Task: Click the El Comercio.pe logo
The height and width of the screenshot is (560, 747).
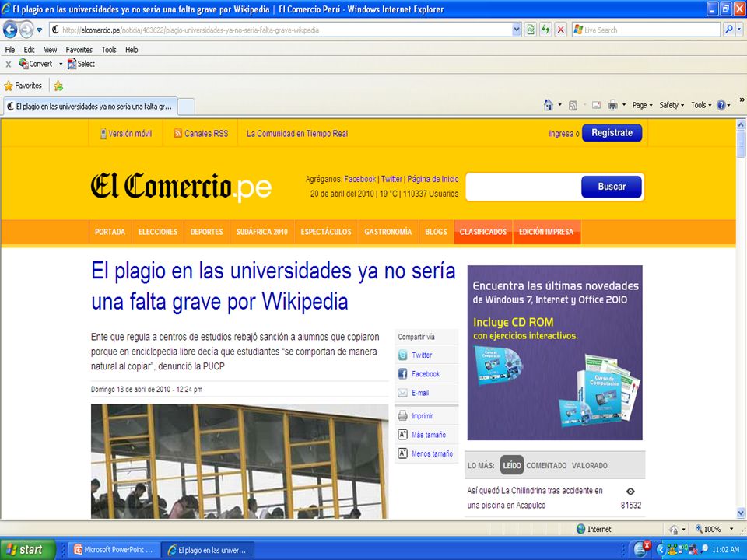Action: click(x=181, y=186)
